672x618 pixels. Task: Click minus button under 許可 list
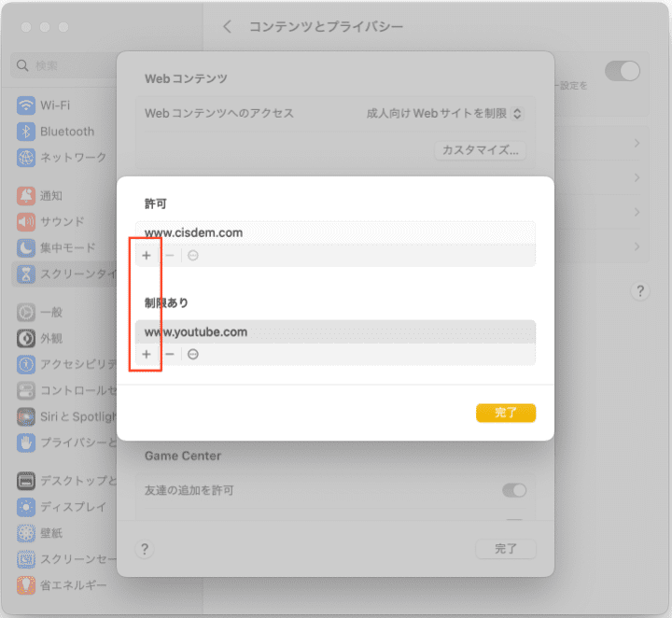pos(169,256)
